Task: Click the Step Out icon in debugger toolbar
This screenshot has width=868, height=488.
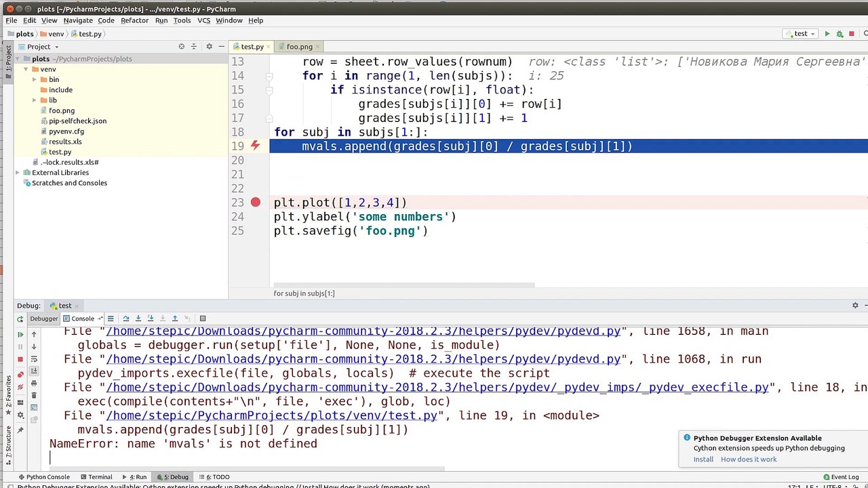Action: (x=175, y=319)
